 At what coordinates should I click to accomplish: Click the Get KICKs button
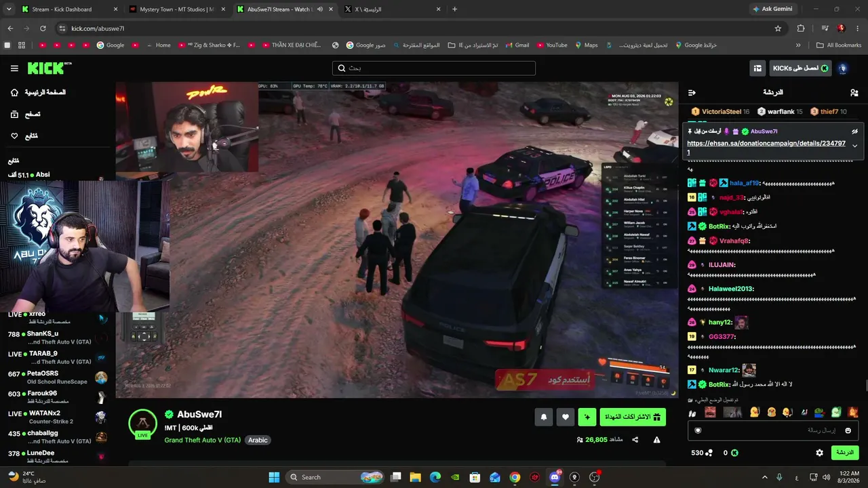801,68
